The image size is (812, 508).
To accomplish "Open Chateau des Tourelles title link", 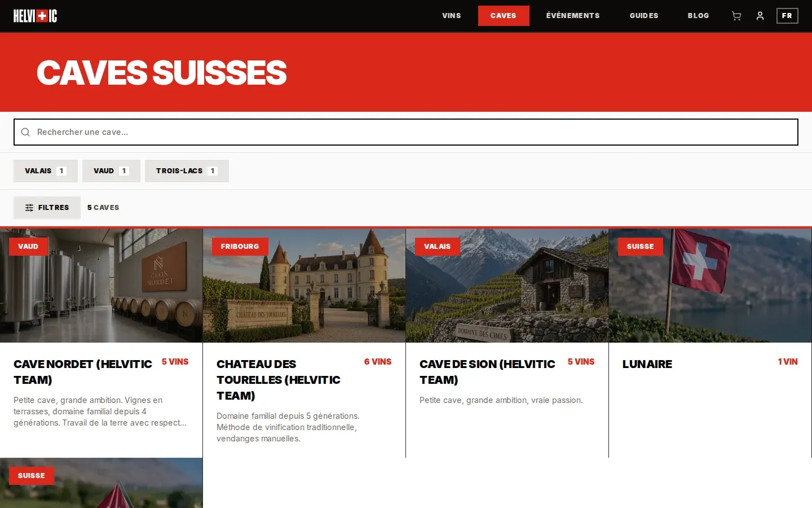I will click(279, 380).
